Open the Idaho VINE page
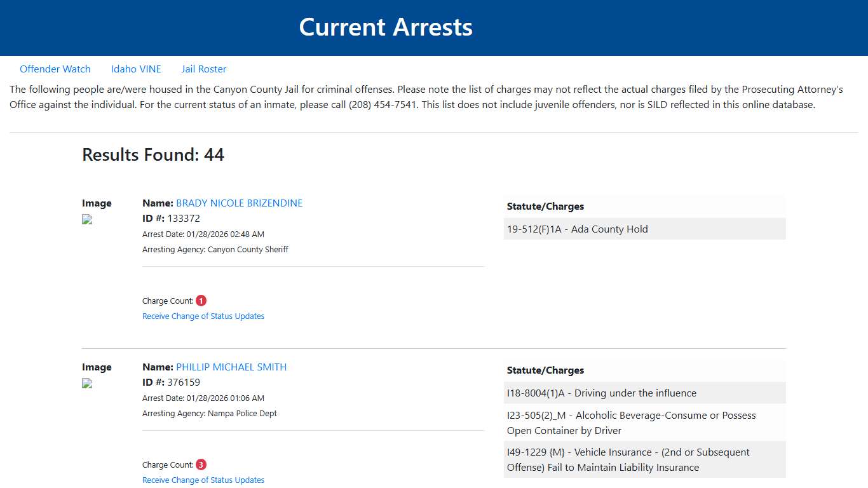 click(x=136, y=69)
